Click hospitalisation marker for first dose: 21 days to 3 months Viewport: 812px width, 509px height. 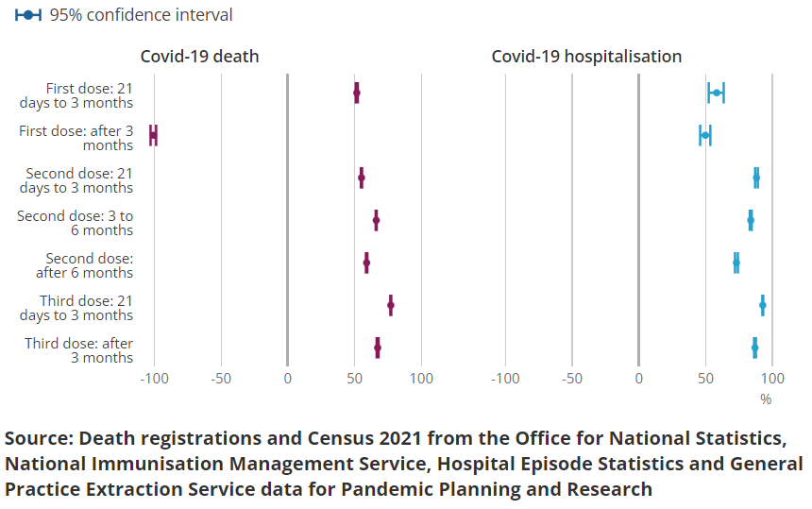click(717, 93)
